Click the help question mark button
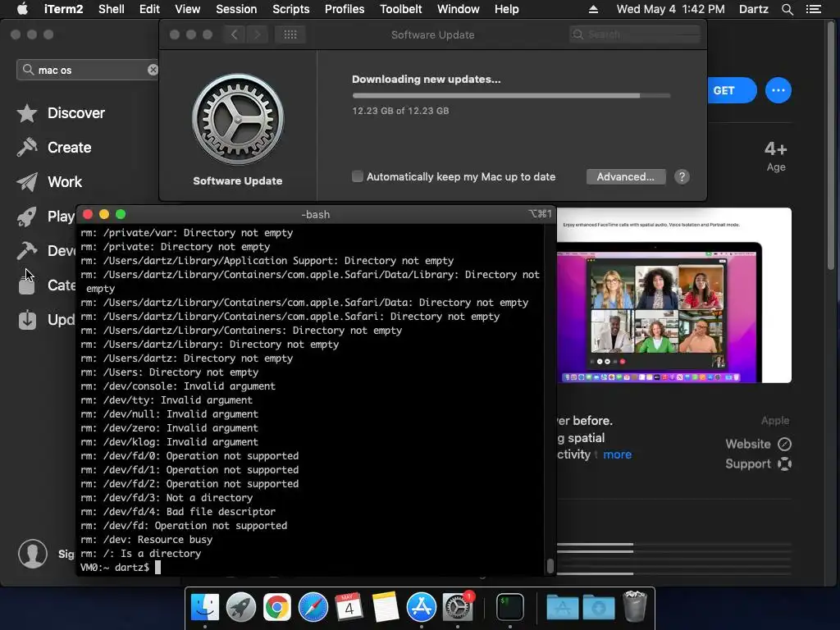This screenshot has height=630, width=840. coord(682,177)
